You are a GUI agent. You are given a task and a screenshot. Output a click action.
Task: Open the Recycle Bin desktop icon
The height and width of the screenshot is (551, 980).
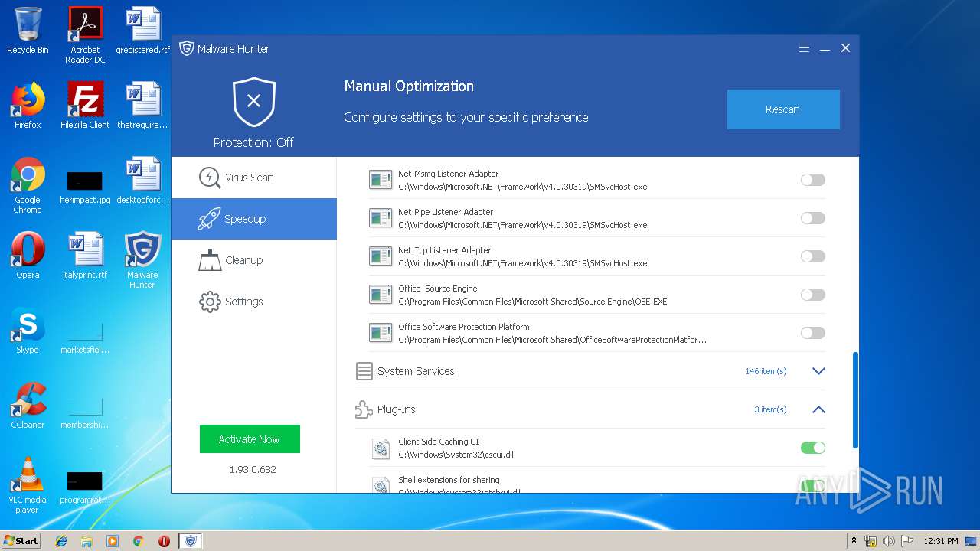(x=28, y=31)
